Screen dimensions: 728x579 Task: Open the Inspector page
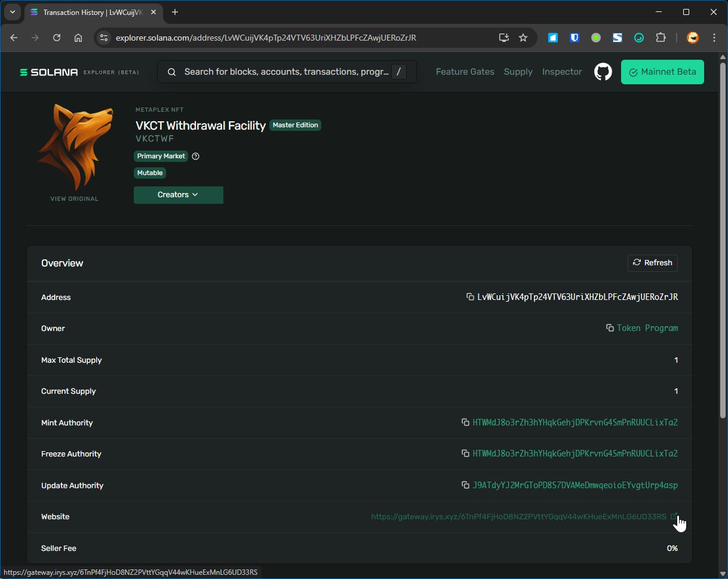point(562,72)
